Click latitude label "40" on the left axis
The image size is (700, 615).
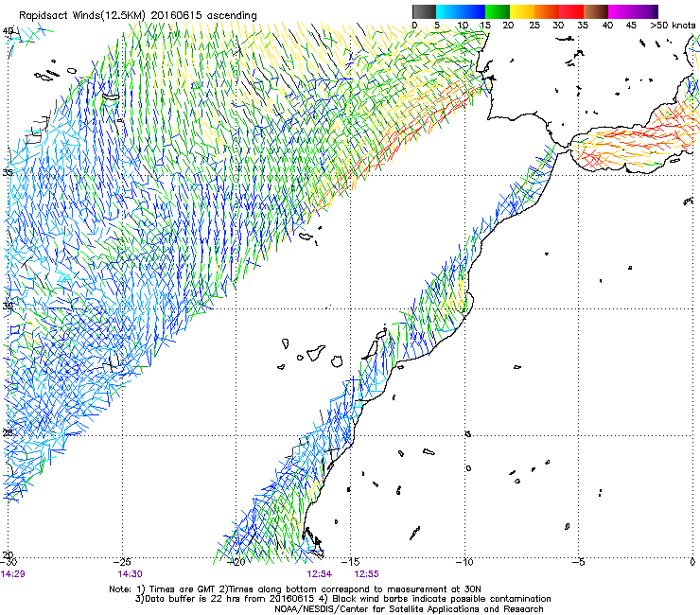[x=8, y=31]
